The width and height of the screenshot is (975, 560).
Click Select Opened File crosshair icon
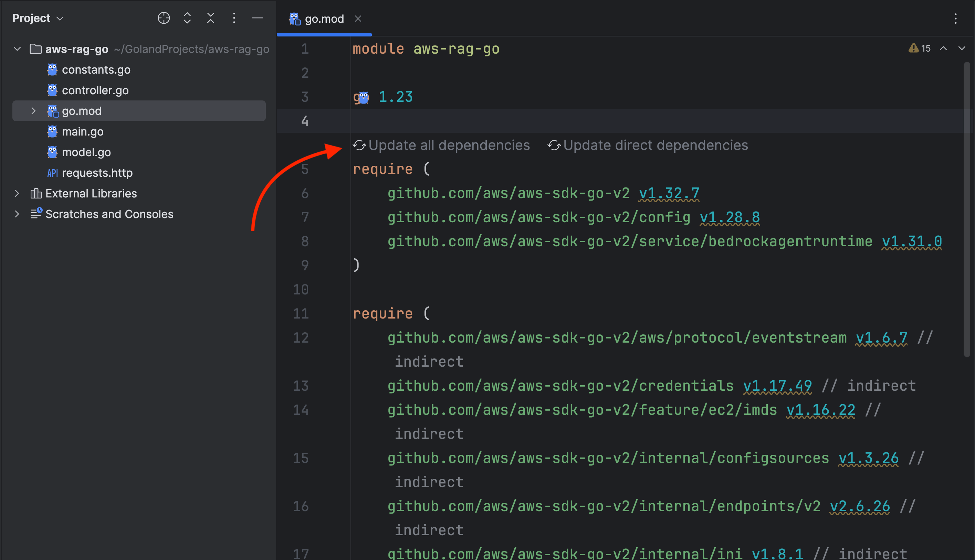(164, 18)
